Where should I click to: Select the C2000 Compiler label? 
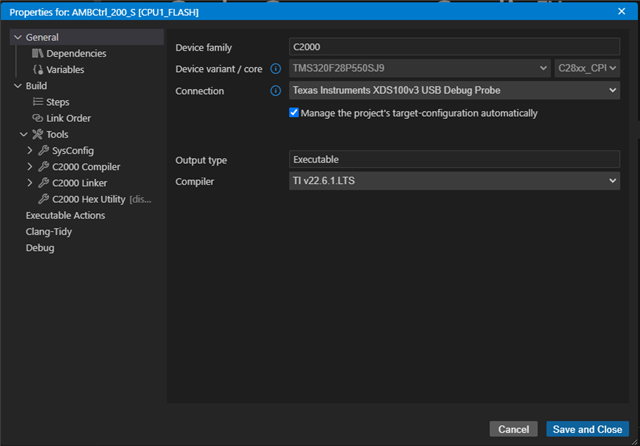86,167
